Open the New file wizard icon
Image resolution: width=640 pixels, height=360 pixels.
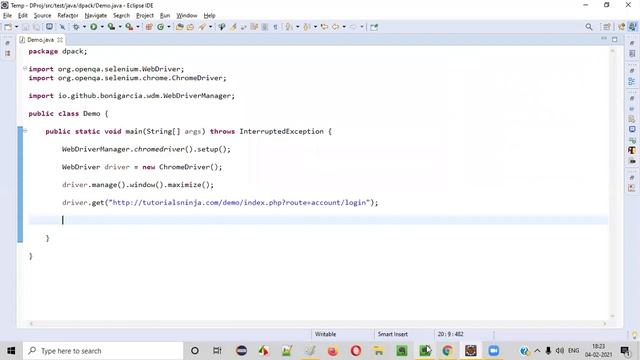[x=8, y=27]
